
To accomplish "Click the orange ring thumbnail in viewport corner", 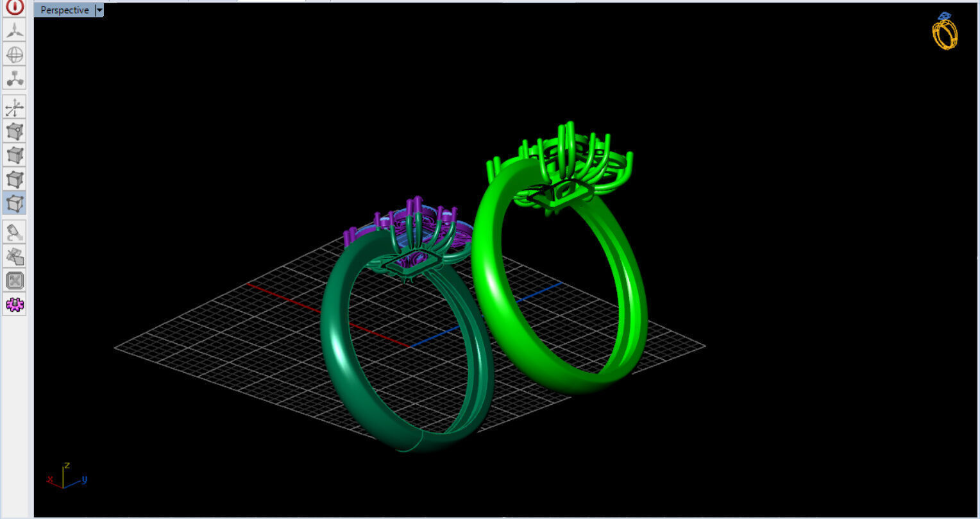I will coord(945,31).
